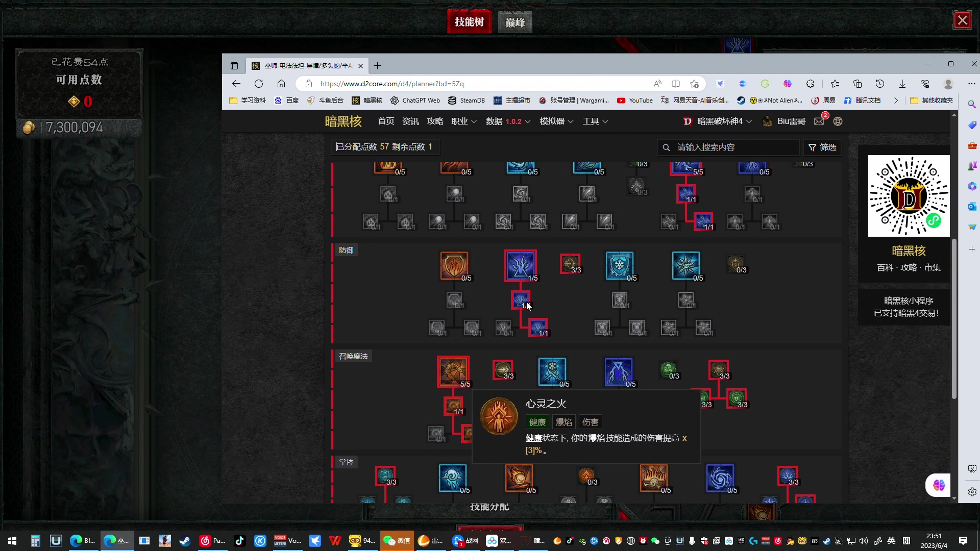This screenshot has width=980, height=551.
Task: Click the browser address bar URL
Action: (x=392, y=84)
